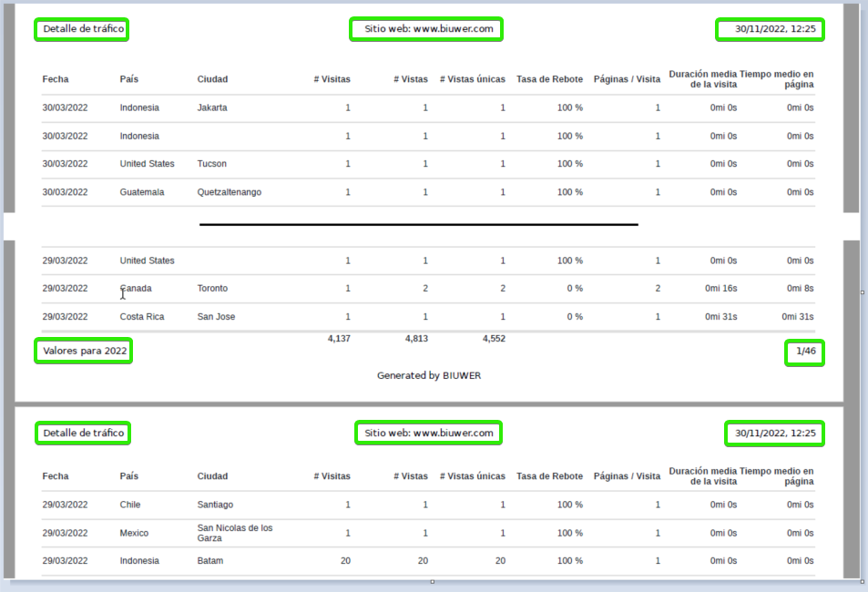Select the "Santiago" city cell
Screen dimensions: 868x592
click(x=215, y=505)
